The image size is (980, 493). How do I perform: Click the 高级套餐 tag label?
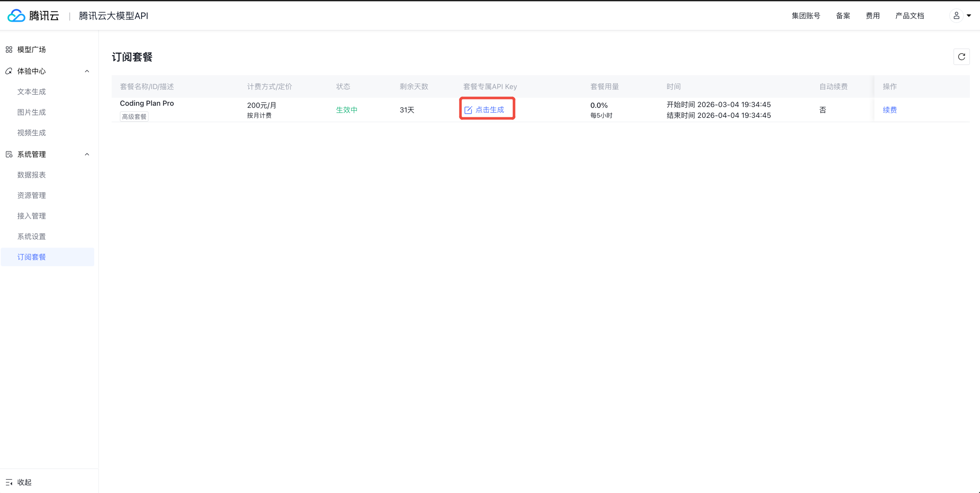(134, 116)
